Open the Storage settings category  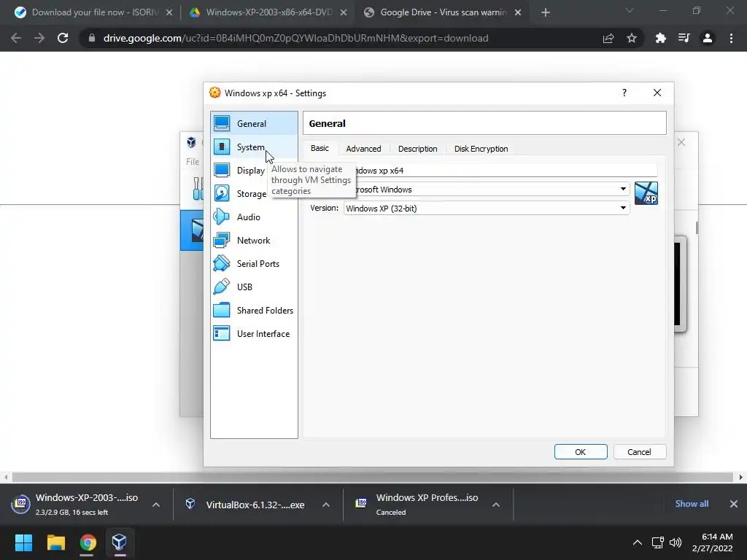click(x=241, y=194)
